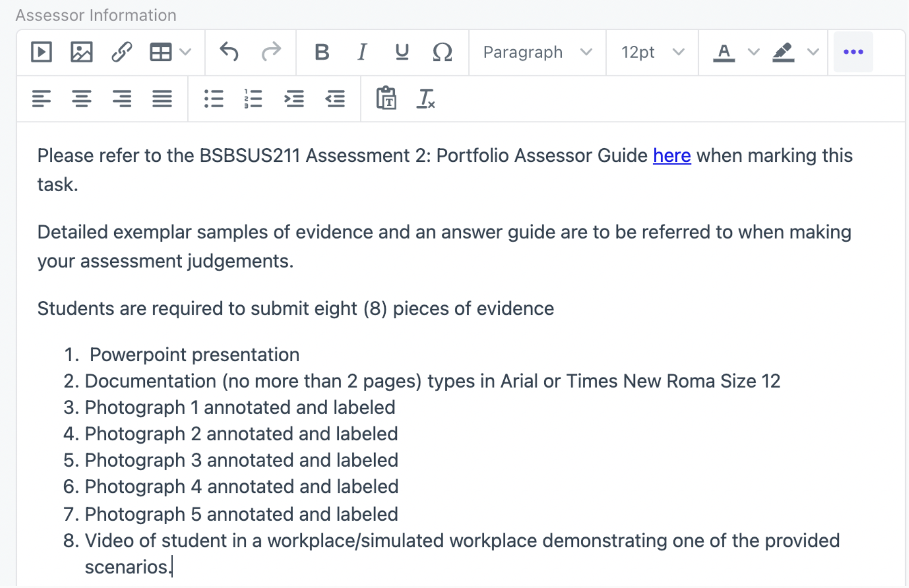Insert media with the video icon
The height and width of the screenshot is (588, 909).
pos(41,52)
